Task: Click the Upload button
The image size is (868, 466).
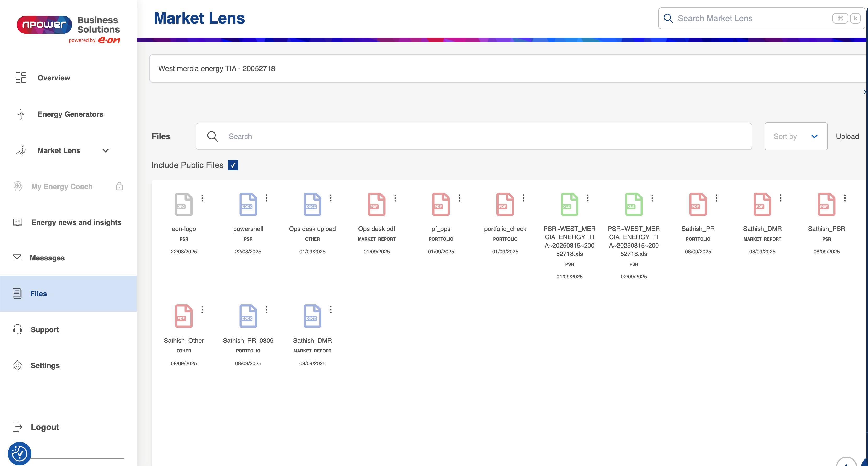Action: 847,136
